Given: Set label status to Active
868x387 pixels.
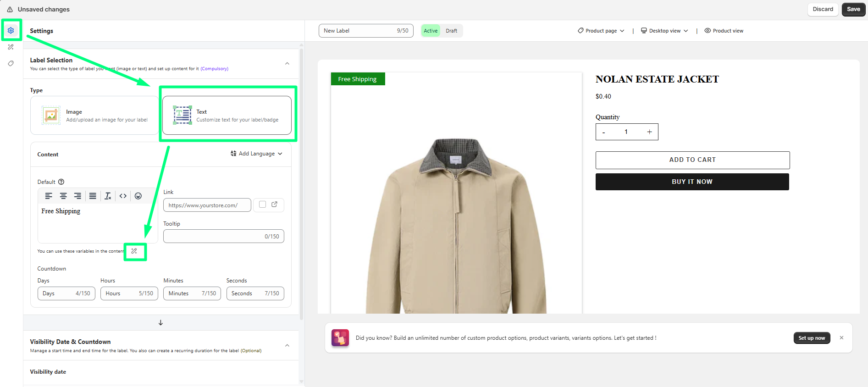Looking at the screenshot, I should pyautogui.click(x=431, y=31).
